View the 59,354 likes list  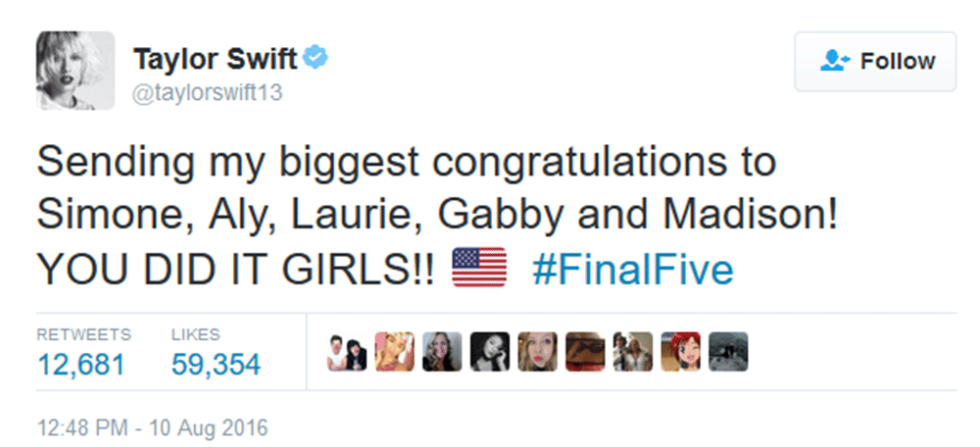(x=216, y=365)
